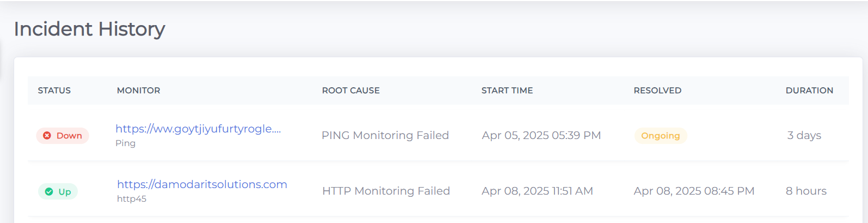Sort by the START TIME column header

click(x=507, y=91)
